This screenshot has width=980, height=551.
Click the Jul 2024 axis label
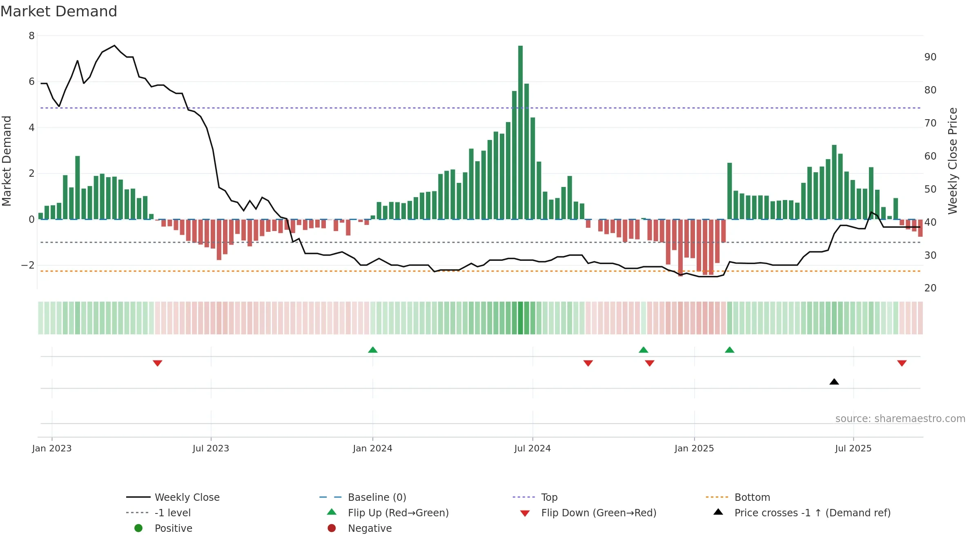coord(532,449)
